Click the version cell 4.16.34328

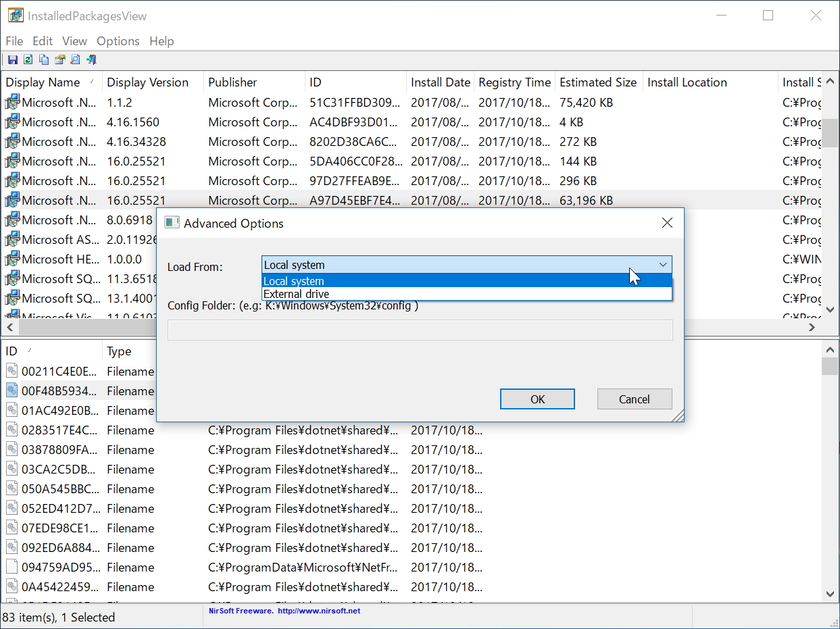137,141
